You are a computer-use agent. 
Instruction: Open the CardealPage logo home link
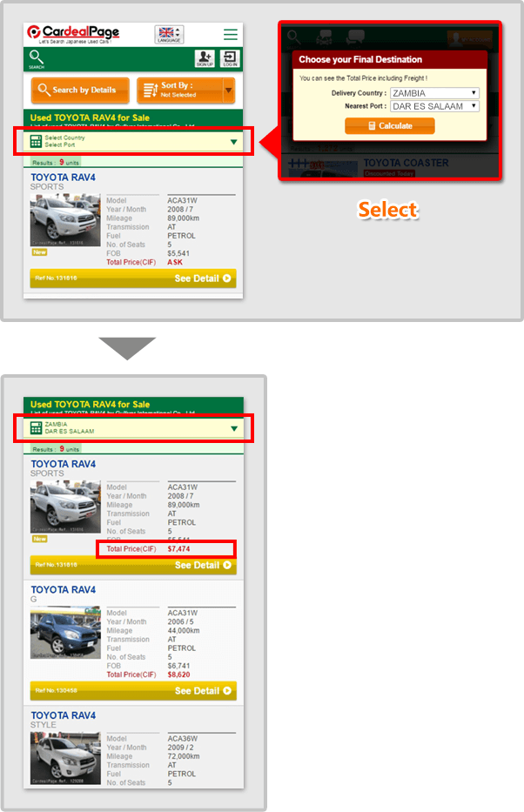pos(73,34)
